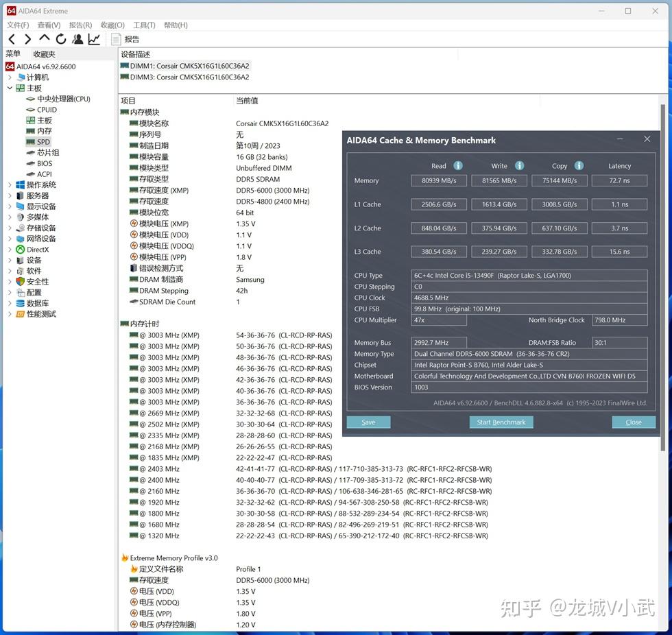The image size is (672, 635).
Task: Click the 数据库 database icon
Action: 20,303
